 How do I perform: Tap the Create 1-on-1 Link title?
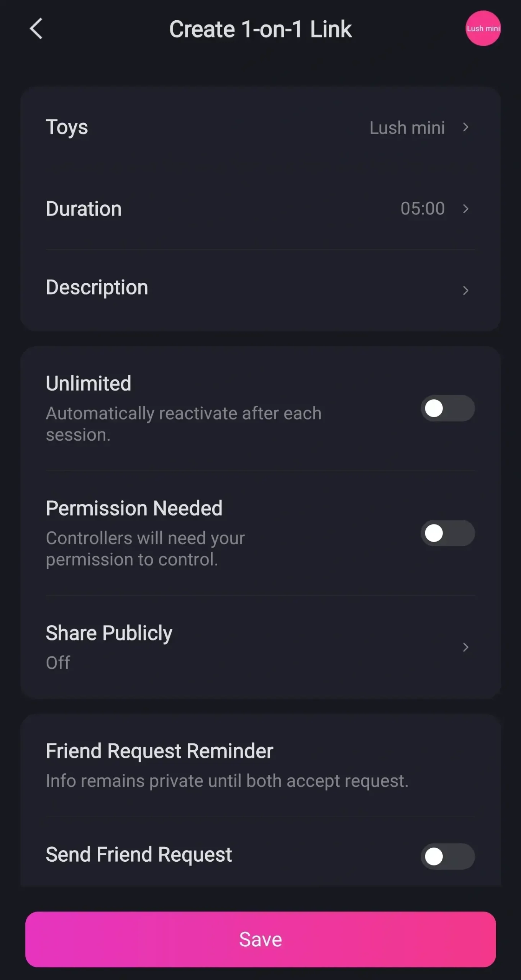[260, 29]
